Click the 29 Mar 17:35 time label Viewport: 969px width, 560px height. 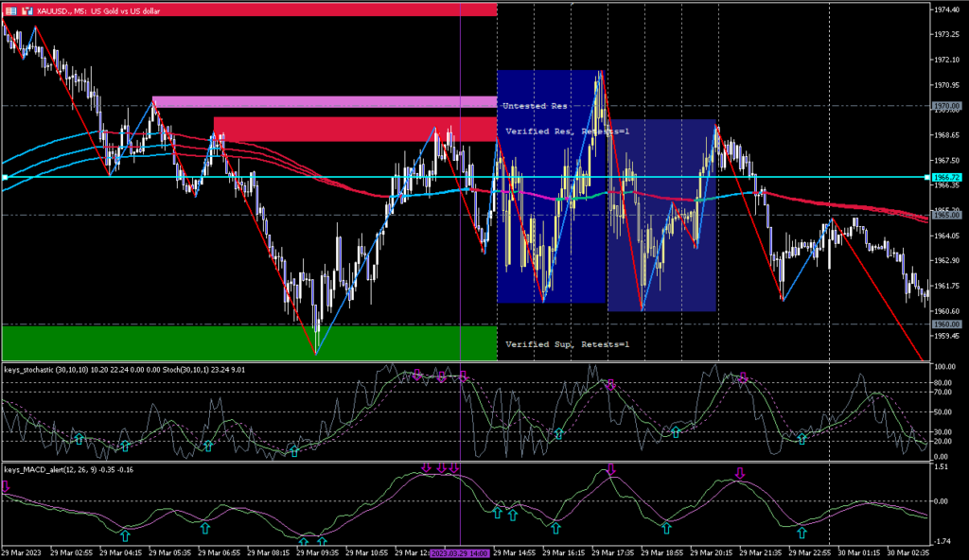point(613,553)
